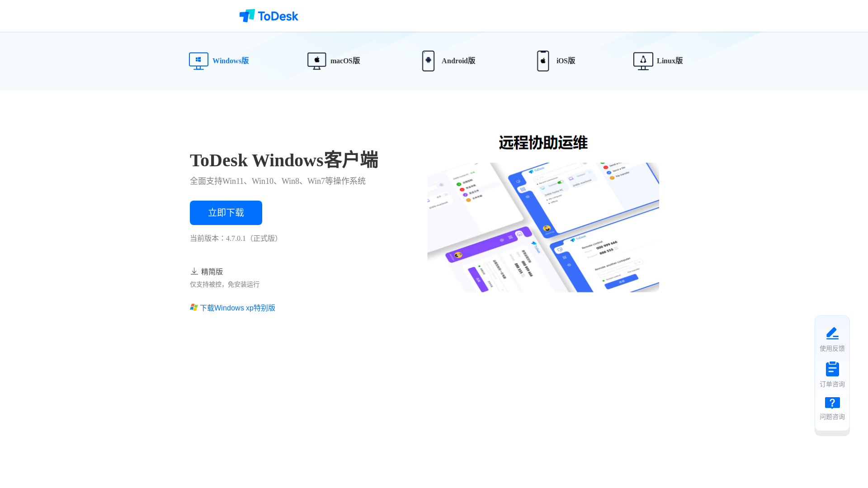The width and height of the screenshot is (868, 488).
Task: Click the ToDesk Windows客户端 heading
Action: [x=284, y=160]
